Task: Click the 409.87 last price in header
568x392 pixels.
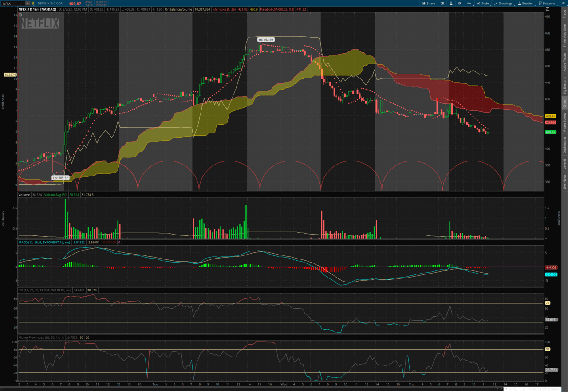Action: 75,4
